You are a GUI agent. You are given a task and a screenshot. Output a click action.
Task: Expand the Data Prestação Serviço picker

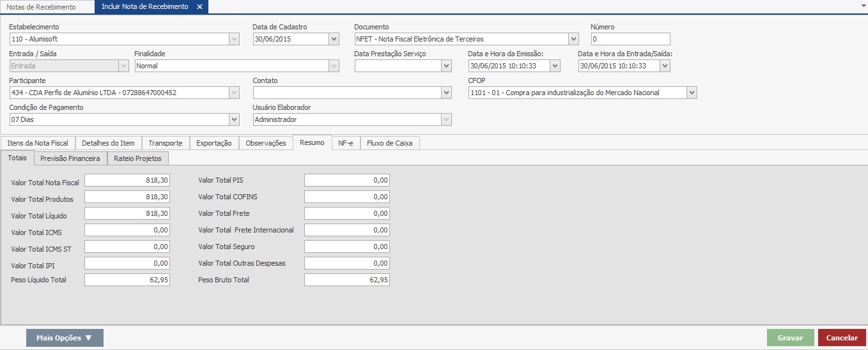[x=446, y=66]
